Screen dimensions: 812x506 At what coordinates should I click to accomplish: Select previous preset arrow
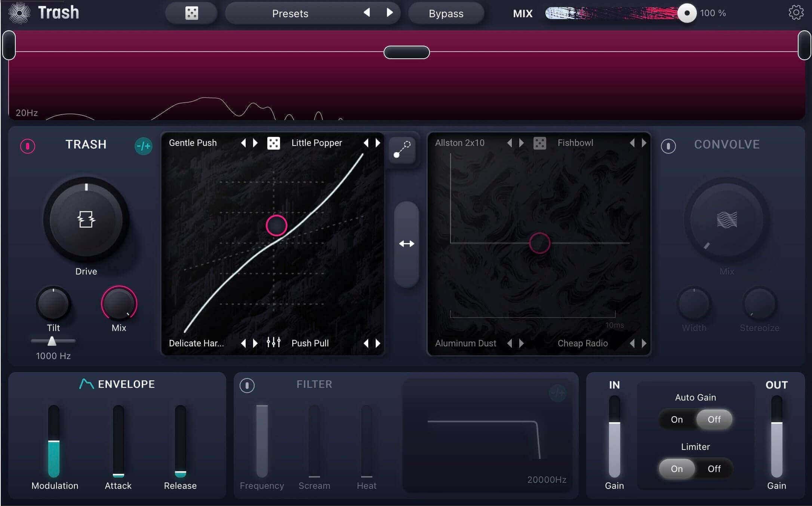(367, 13)
